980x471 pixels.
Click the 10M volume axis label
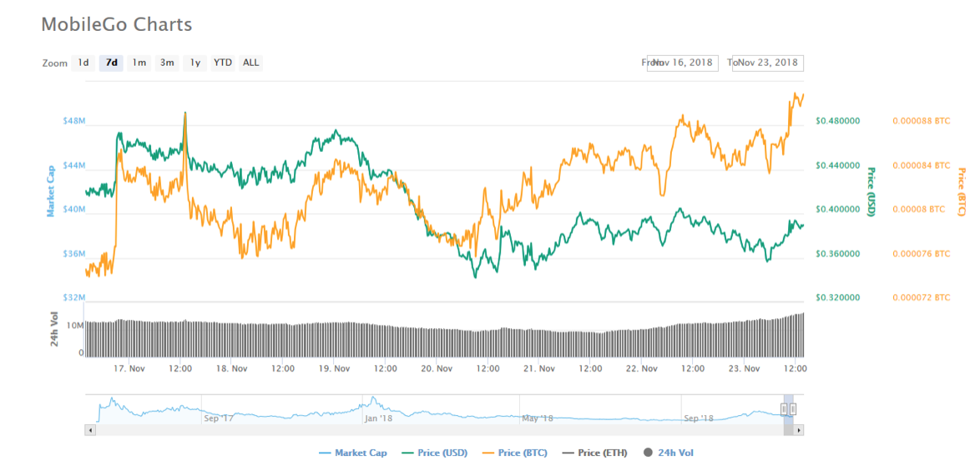pyautogui.click(x=76, y=326)
